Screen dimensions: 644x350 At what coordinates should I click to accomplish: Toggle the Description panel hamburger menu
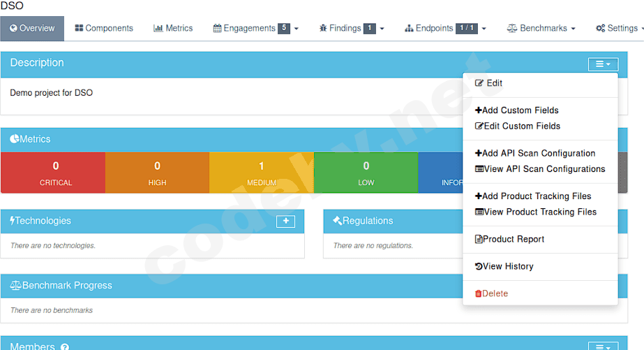pos(603,64)
